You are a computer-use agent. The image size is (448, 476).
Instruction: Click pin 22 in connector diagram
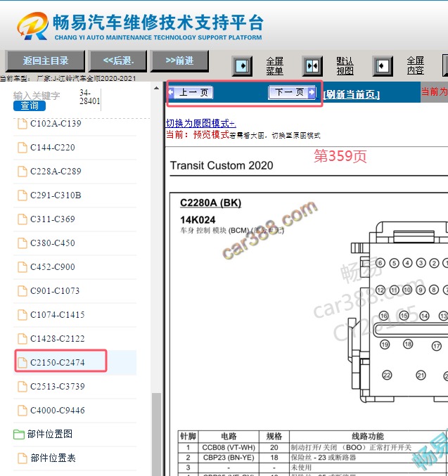pyautogui.click(x=387, y=375)
